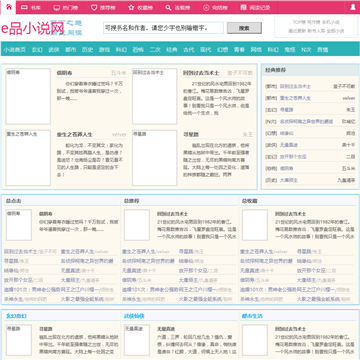The width and height of the screenshot is (360, 360).
Task: Open the TOP榜 link near search
Action: (299, 22)
